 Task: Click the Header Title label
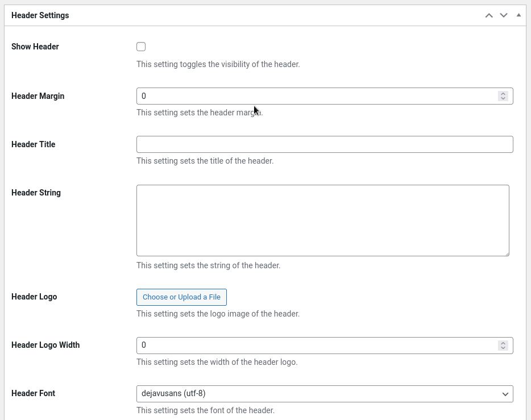pos(34,144)
